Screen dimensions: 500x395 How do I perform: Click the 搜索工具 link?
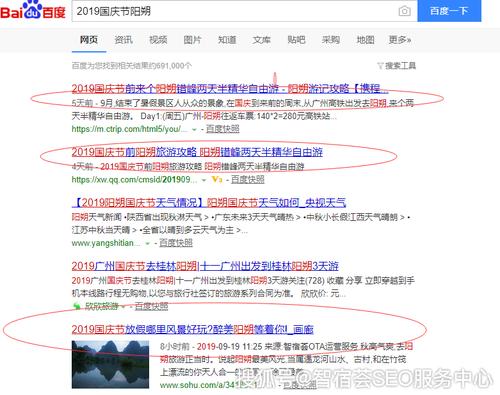tap(400, 66)
